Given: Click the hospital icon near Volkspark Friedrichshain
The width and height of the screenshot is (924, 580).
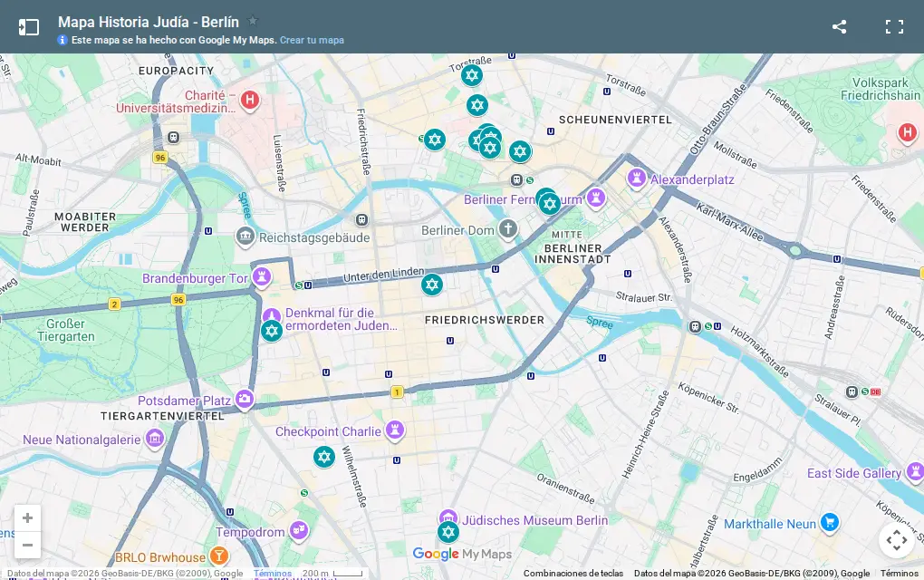Looking at the screenshot, I should pyautogui.click(x=908, y=132).
